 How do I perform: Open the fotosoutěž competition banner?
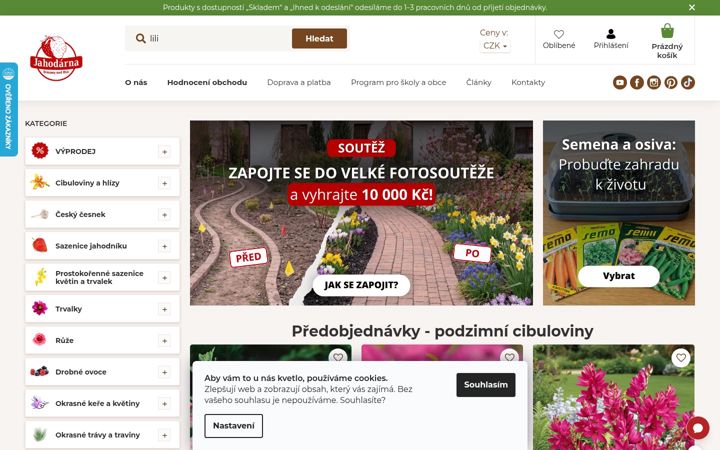click(x=361, y=213)
